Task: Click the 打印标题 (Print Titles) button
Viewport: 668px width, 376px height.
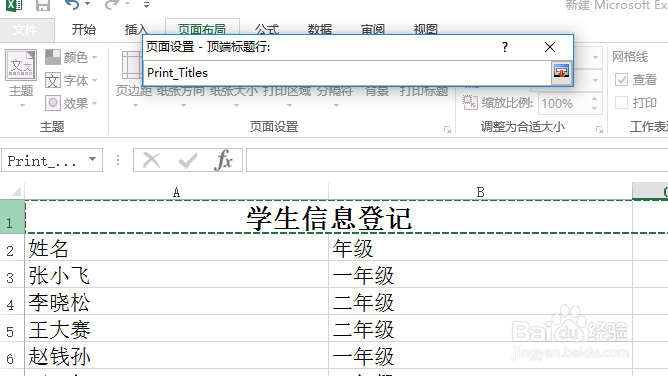Action: 423,91
